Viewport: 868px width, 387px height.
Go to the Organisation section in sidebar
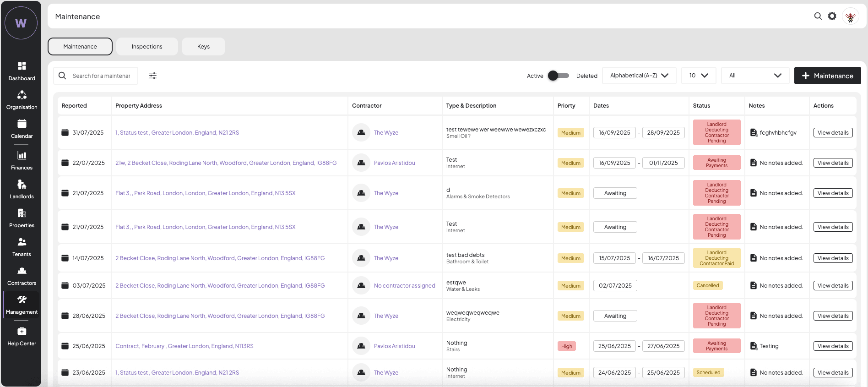click(22, 100)
